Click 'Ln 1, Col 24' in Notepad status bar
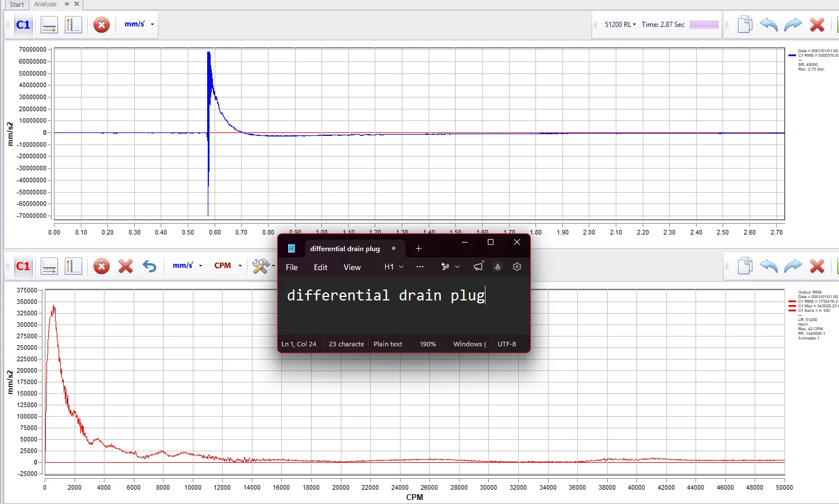This screenshot has width=839, height=504. 298,344
